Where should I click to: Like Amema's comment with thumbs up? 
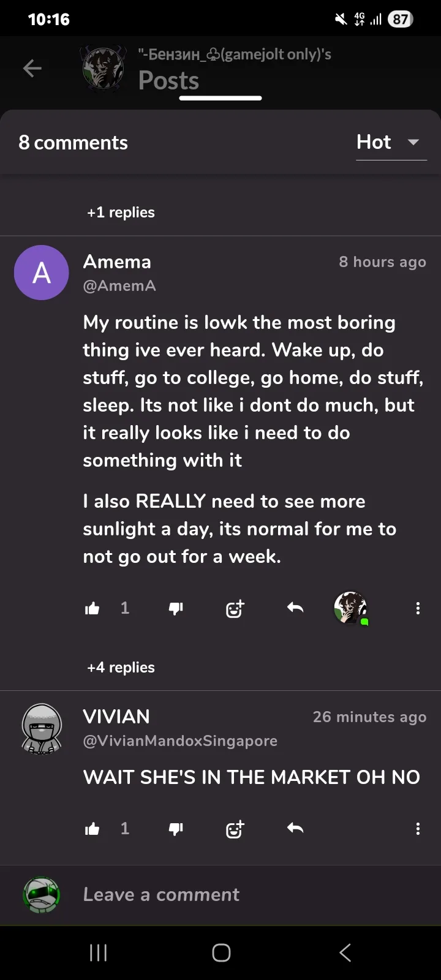click(92, 608)
